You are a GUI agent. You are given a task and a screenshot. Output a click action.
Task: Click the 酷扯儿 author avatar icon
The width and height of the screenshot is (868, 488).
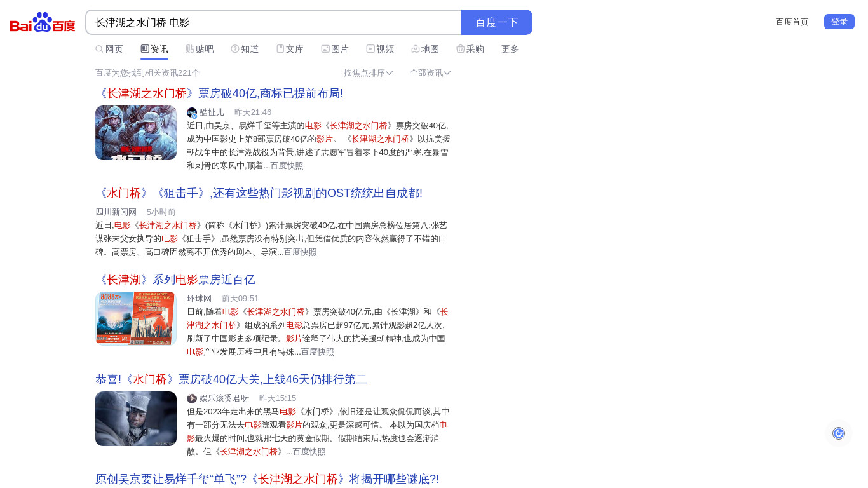pyautogui.click(x=192, y=112)
